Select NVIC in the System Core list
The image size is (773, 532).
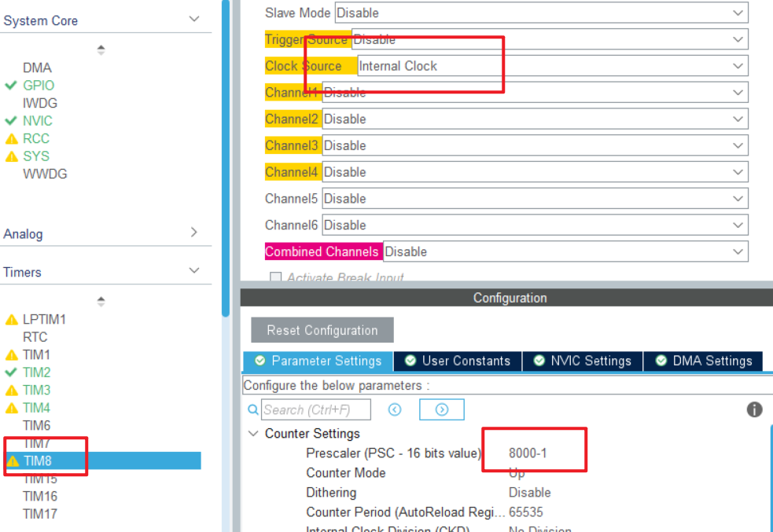coord(38,121)
